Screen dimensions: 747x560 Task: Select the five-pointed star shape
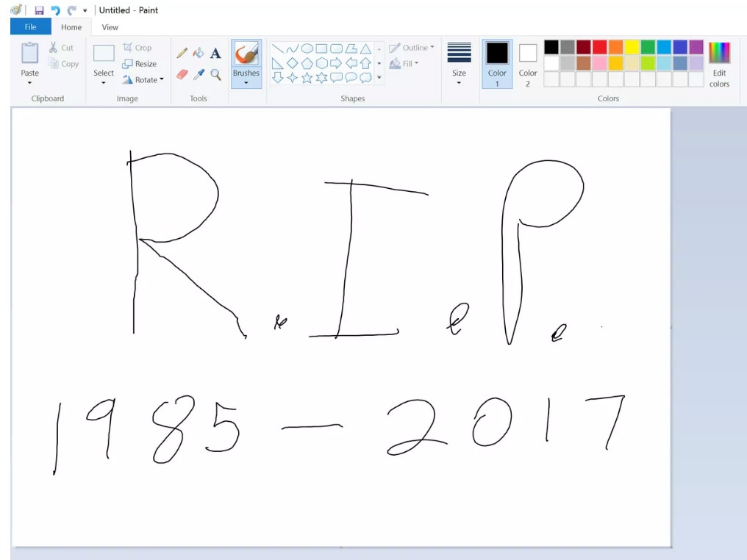coord(308,76)
